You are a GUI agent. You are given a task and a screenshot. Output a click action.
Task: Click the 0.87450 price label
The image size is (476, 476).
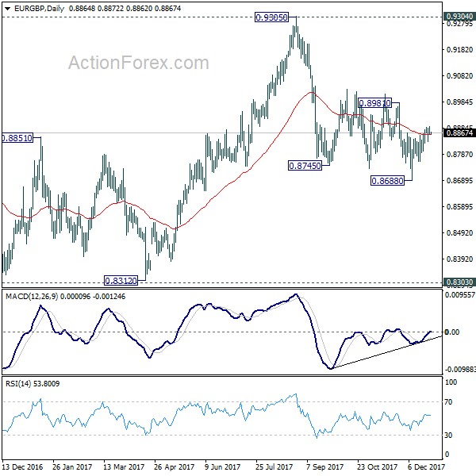pos(305,166)
